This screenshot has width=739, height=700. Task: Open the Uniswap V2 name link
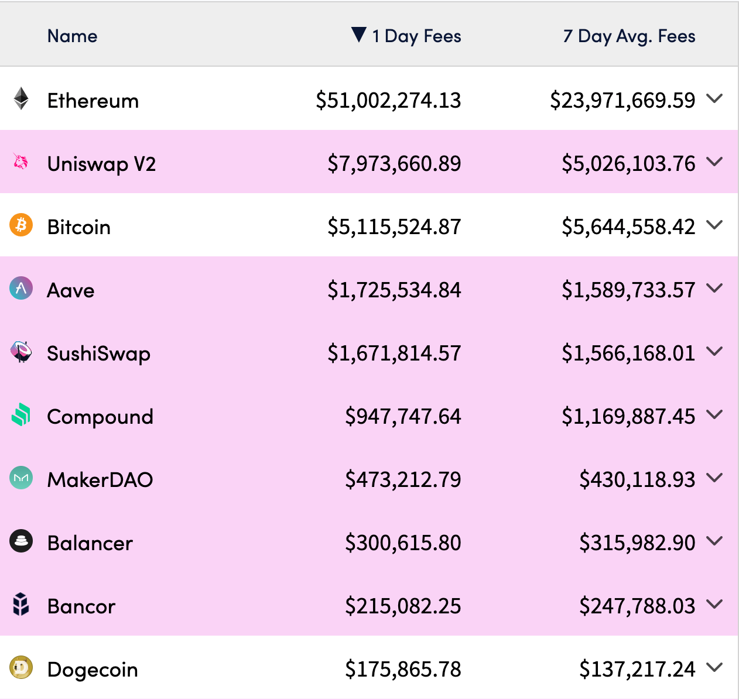(x=101, y=164)
